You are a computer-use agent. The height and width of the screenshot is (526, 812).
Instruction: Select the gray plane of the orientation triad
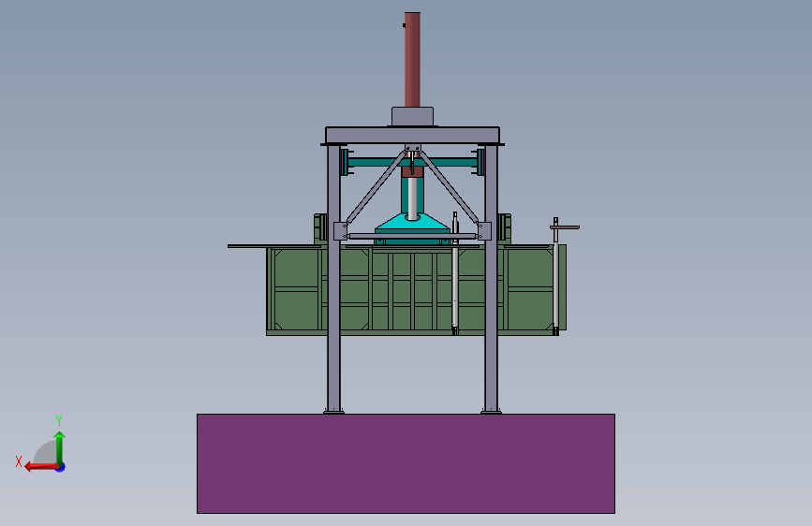46,453
